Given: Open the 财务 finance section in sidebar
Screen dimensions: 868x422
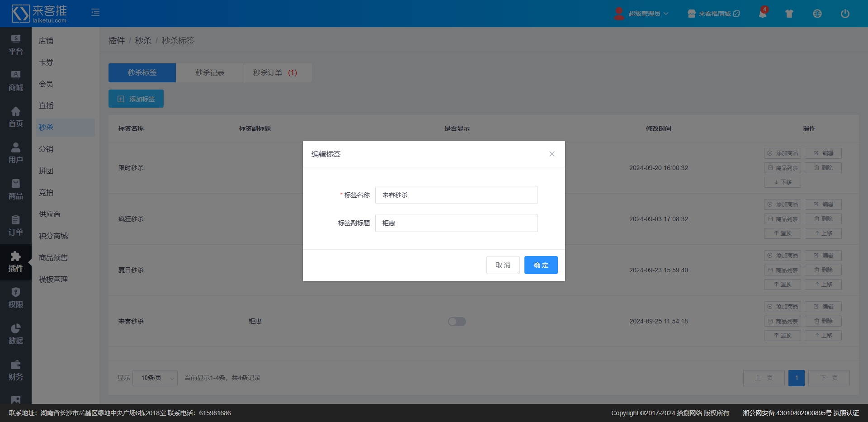Looking at the screenshot, I should (x=16, y=371).
